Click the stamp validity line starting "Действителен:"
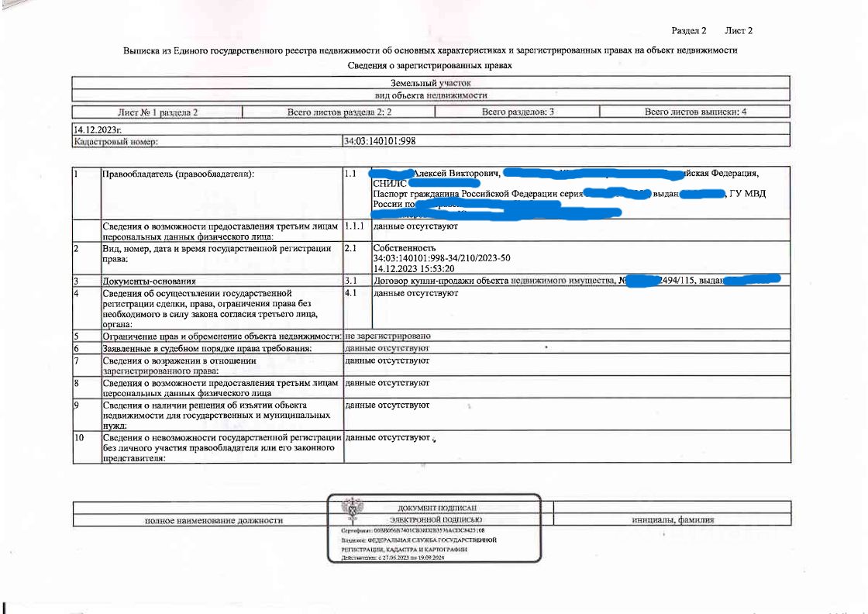Image resolution: width=868 pixels, height=614 pixels. tap(392, 558)
